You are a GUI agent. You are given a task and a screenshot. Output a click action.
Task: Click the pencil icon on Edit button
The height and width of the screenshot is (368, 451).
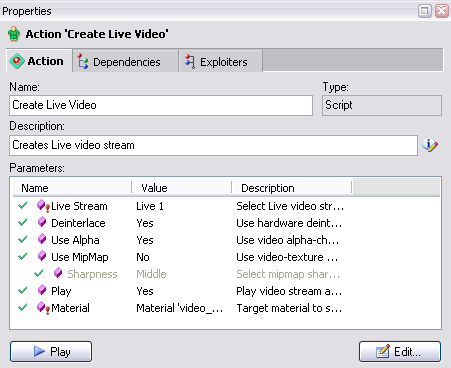coord(383,351)
